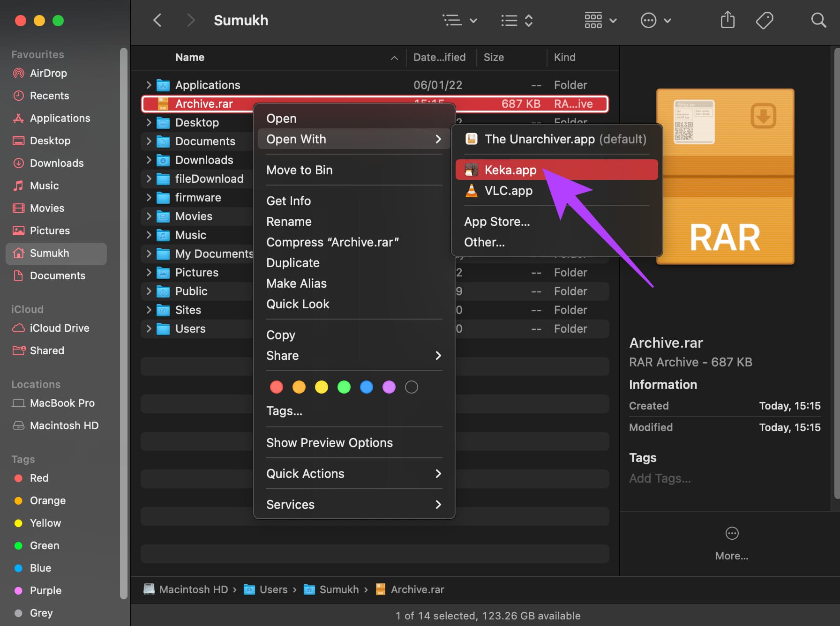Choose Compress “Archive.rar” menu item
The image size is (840, 626).
[354, 242]
